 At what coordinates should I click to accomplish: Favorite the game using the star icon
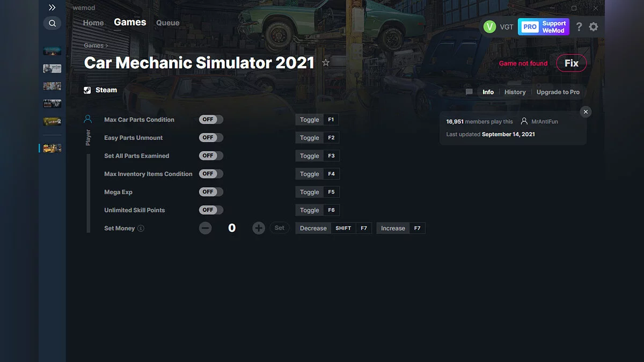click(326, 62)
